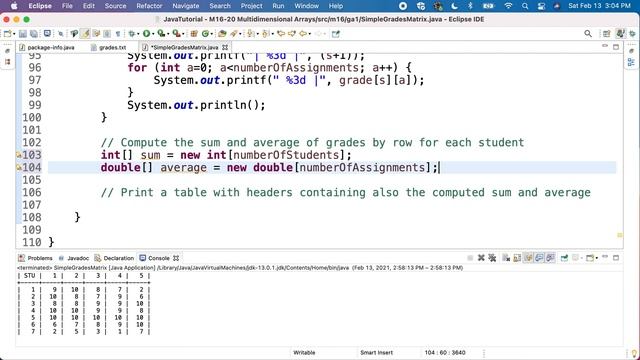Image resolution: width=640 pixels, height=360 pixels.
Task: Create a new Java class
Action: 205,34
